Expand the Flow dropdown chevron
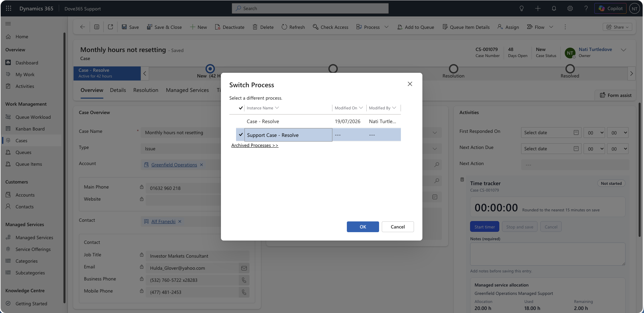 pyautogui.click(x=551, y=27)
